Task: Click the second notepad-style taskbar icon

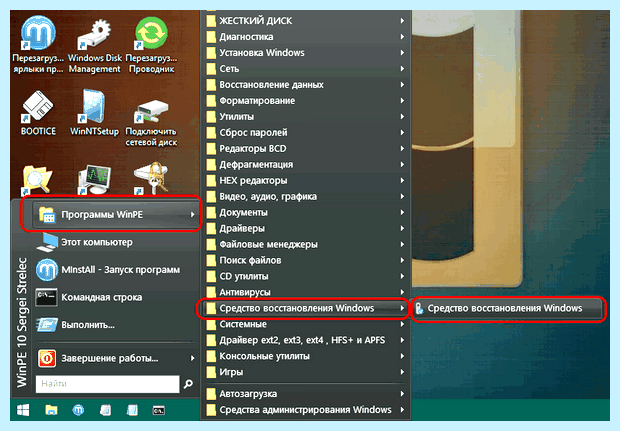Action: coord(132,410)
